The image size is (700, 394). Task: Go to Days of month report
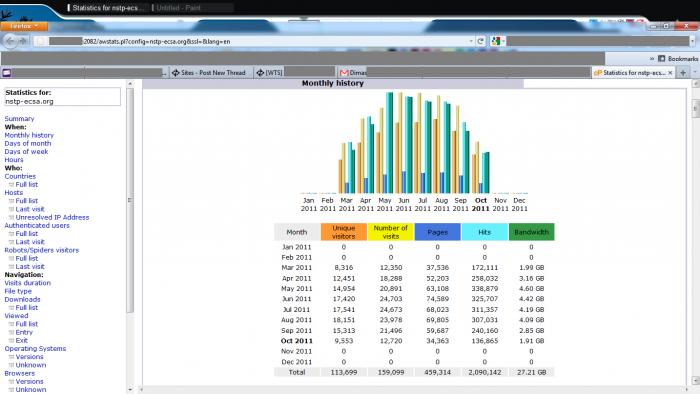pos(28,143)
